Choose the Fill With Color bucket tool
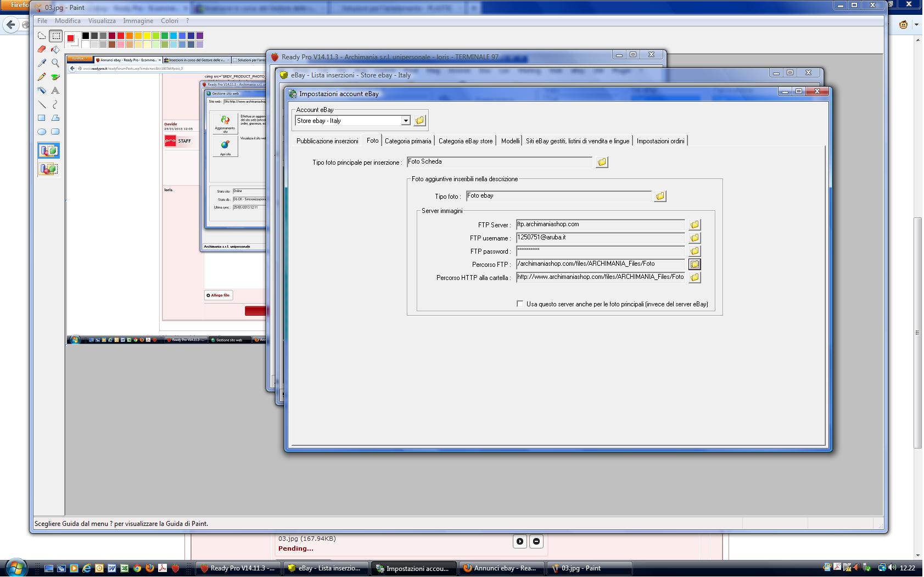 (x=55, y=49)
